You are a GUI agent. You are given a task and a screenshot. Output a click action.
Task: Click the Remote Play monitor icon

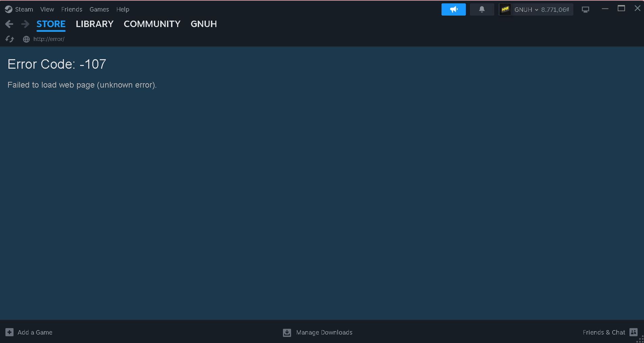click(586, 9)
